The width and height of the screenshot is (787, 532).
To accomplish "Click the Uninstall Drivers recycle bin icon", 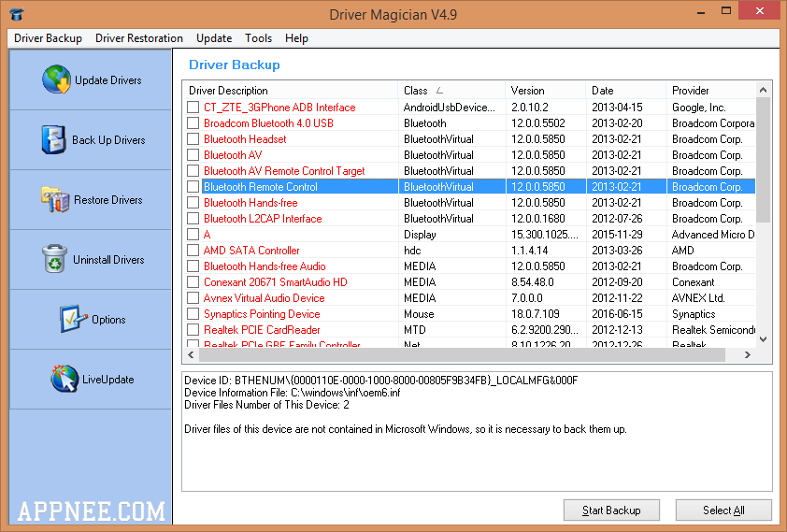I will pyautogui.click(x=55, y=259).
